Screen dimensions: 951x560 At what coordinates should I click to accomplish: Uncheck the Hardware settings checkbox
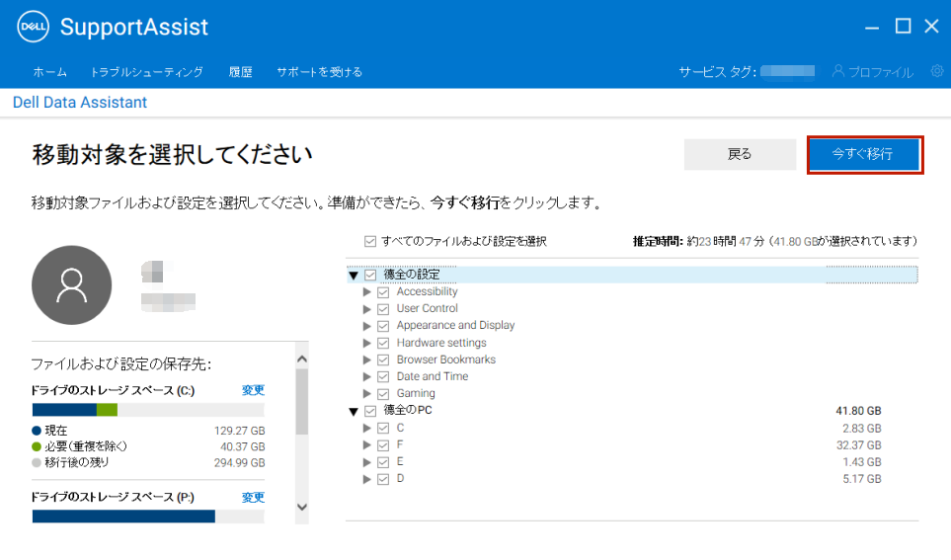[383, 344]
